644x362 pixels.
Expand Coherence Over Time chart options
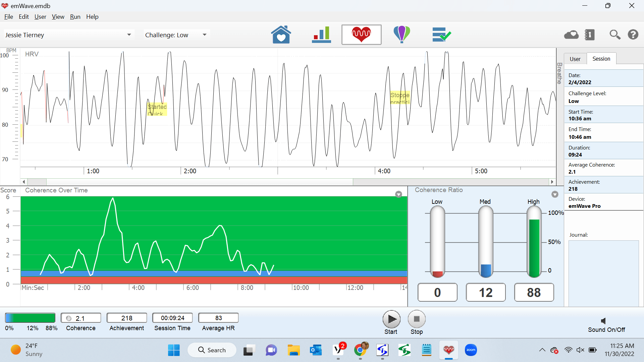click(x=398, y=194)
